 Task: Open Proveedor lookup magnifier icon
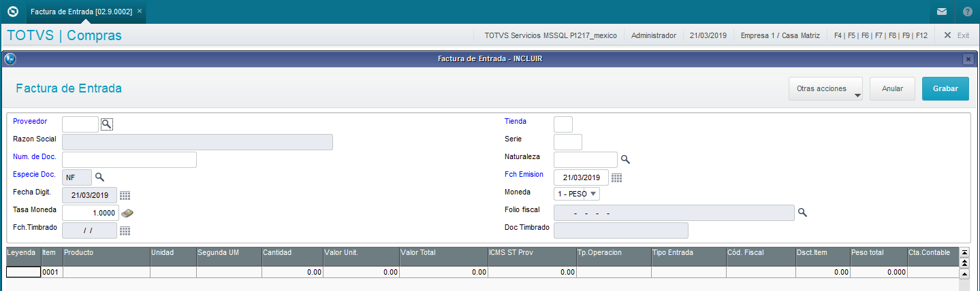[x=106, y=124]
